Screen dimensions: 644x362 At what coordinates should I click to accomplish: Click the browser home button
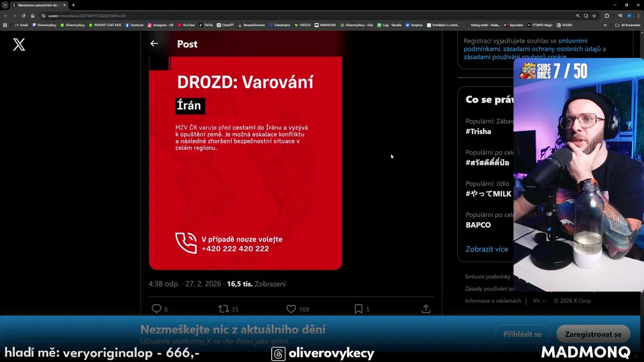tap(33, 16)
